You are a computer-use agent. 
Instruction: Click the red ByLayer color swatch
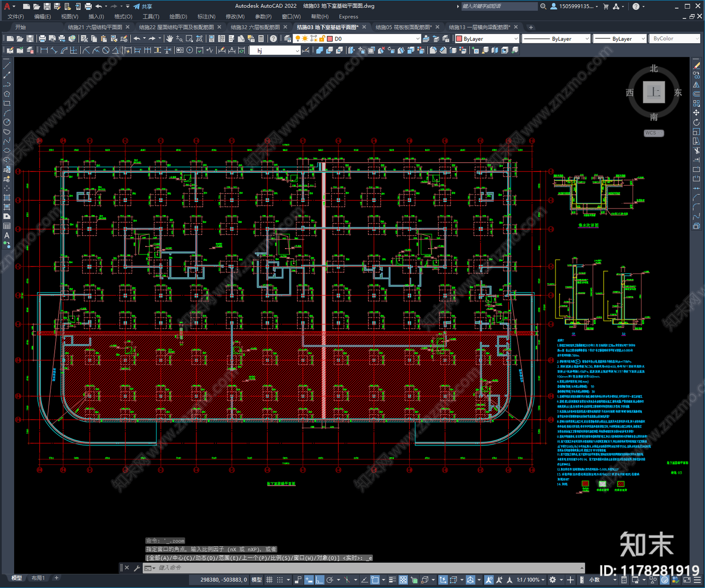[459, 39]
